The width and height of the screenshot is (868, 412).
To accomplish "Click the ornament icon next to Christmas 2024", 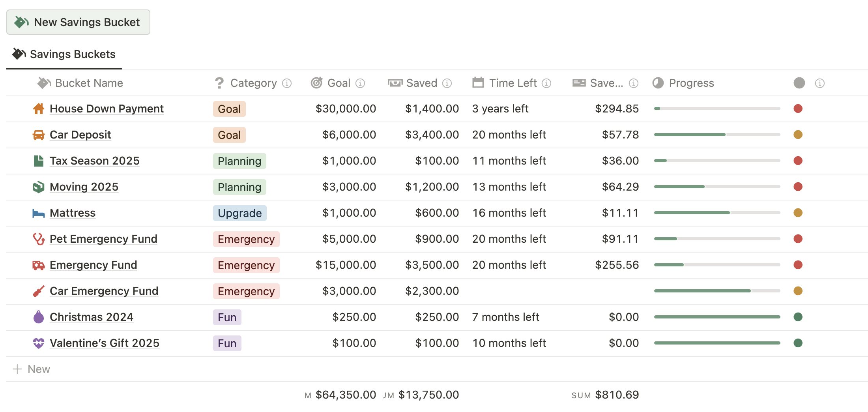I will (x=38, y=317).
